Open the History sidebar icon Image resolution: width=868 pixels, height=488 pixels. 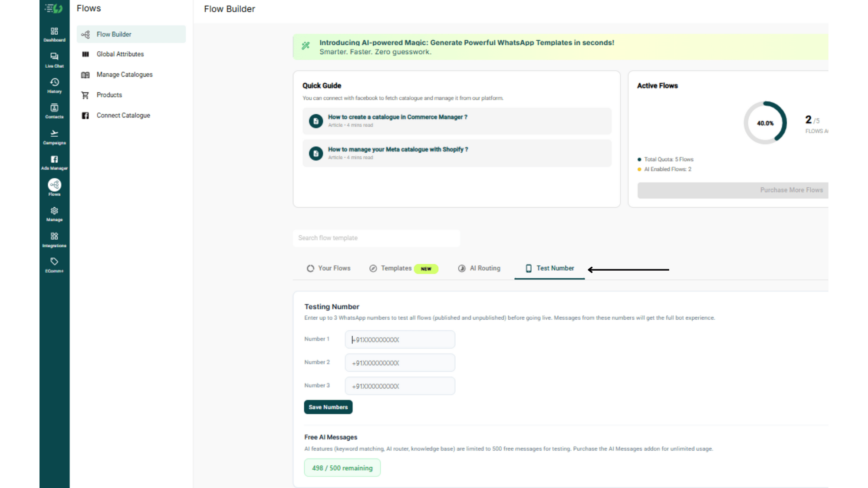(54, 85)
